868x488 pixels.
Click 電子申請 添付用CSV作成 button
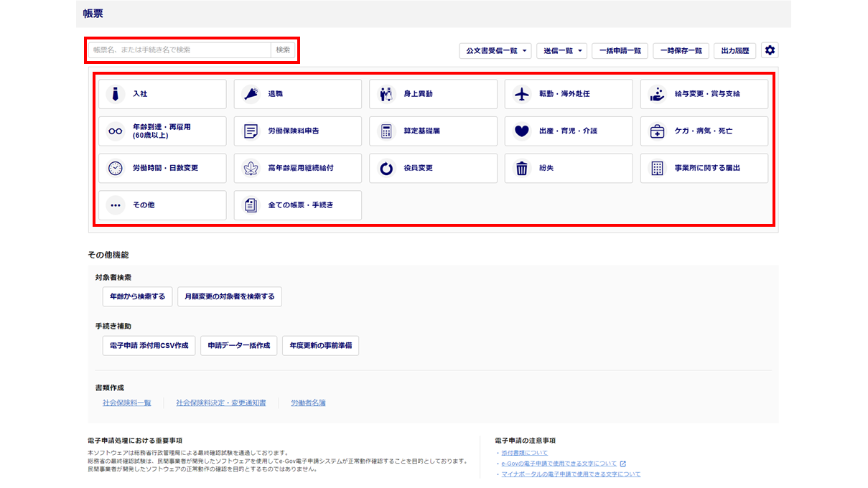149,345
